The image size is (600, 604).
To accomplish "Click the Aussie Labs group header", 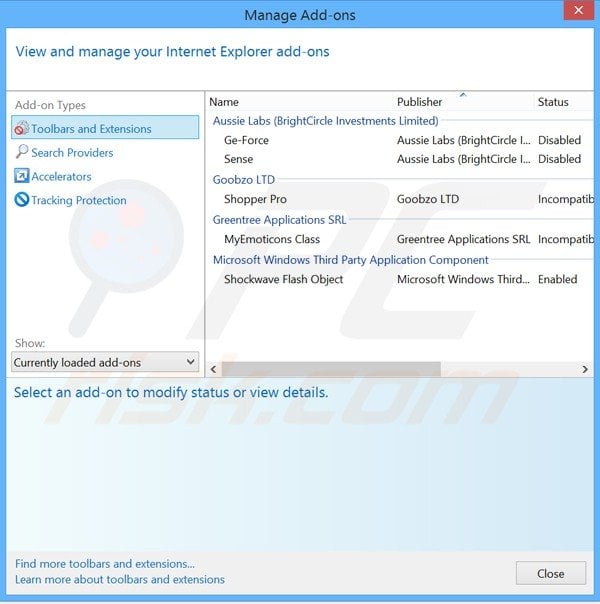I will click(325, 121).
